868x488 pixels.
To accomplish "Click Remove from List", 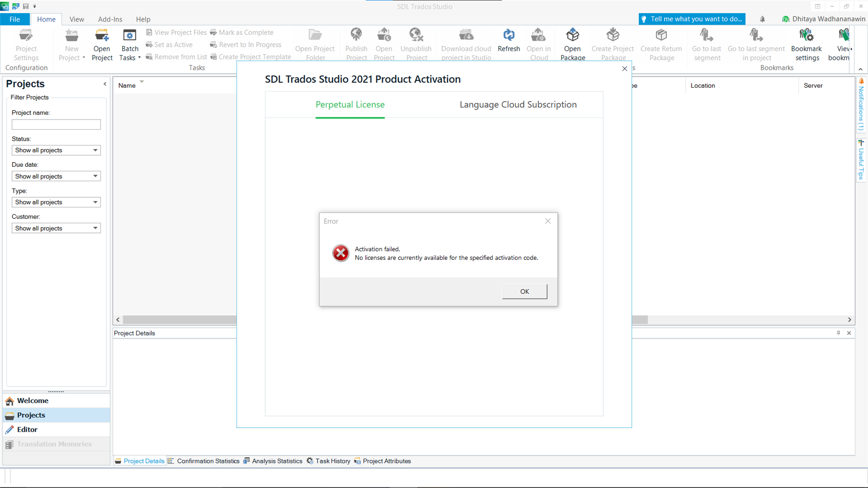I will (x=176, y=57).
